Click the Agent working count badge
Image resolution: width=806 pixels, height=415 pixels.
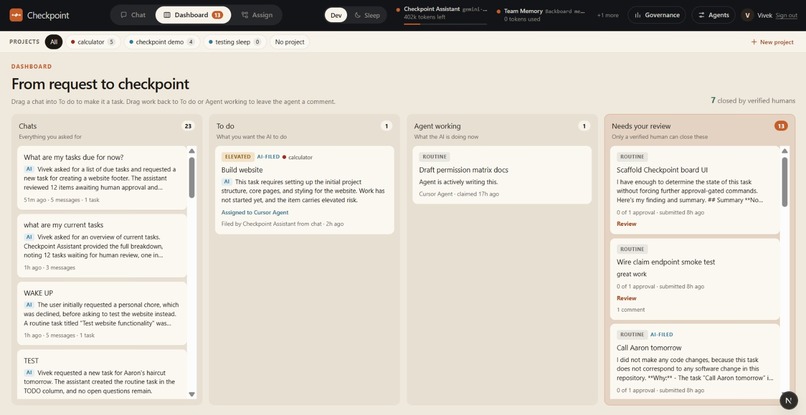point(584,126)
